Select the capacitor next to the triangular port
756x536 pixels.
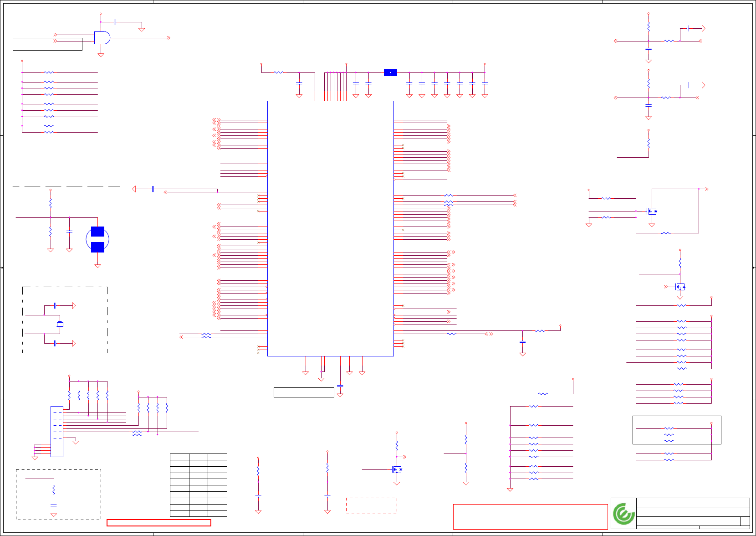point(153,189)
